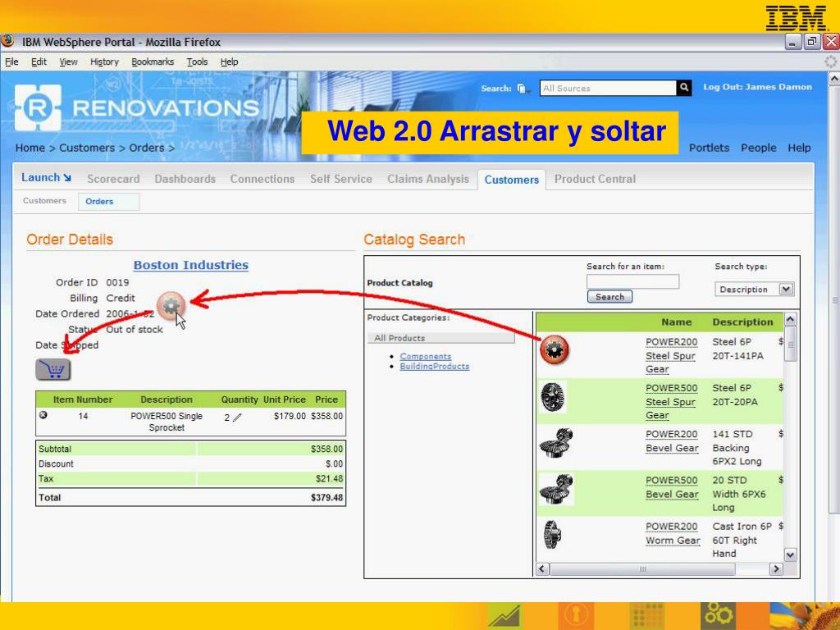Viewport: 840px width, 630px height.
Task: Switch to the Self Service tab
Action: tap(340, 179)
